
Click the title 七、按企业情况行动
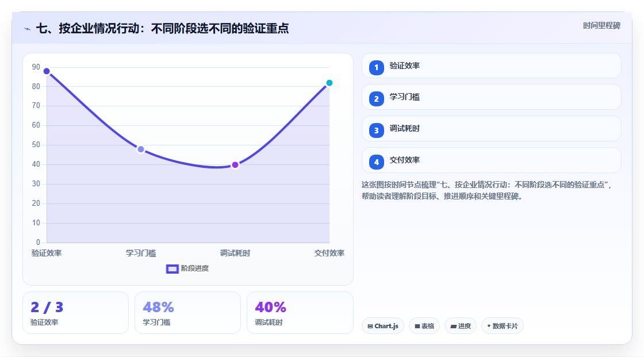tap(162, 28)
